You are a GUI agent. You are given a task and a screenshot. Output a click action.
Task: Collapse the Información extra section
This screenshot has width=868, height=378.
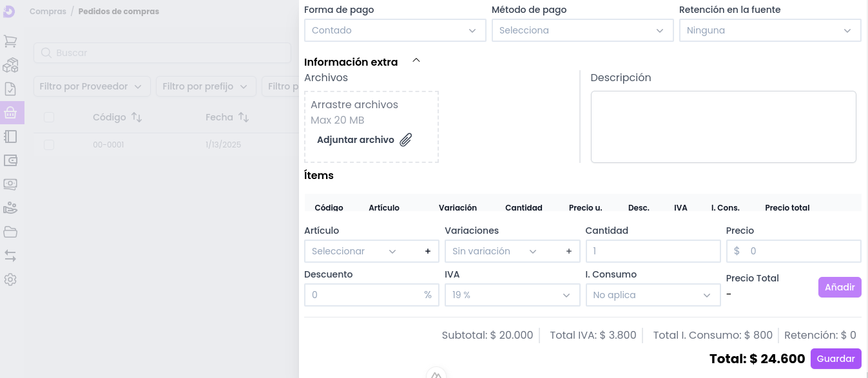[416, 61]
